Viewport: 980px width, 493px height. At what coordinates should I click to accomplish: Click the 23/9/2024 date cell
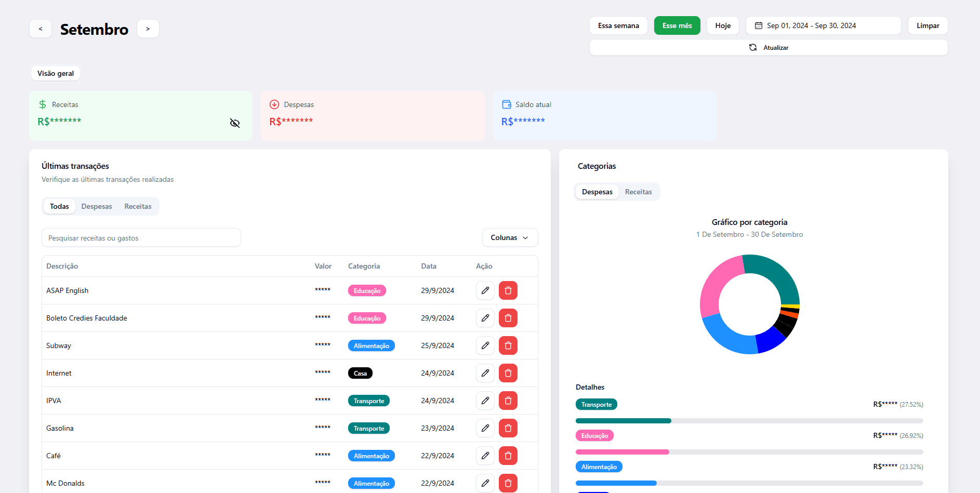coord(438,428)
